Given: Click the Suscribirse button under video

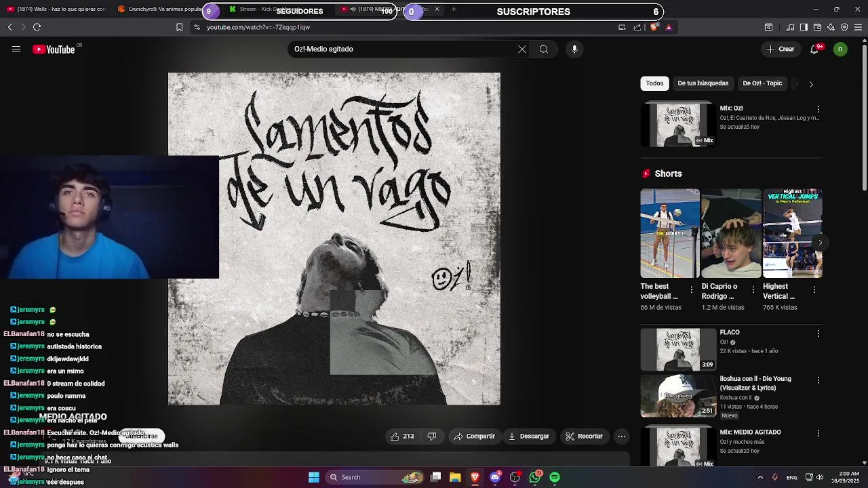Looking at the screenshot, I should tap(142, 436).
